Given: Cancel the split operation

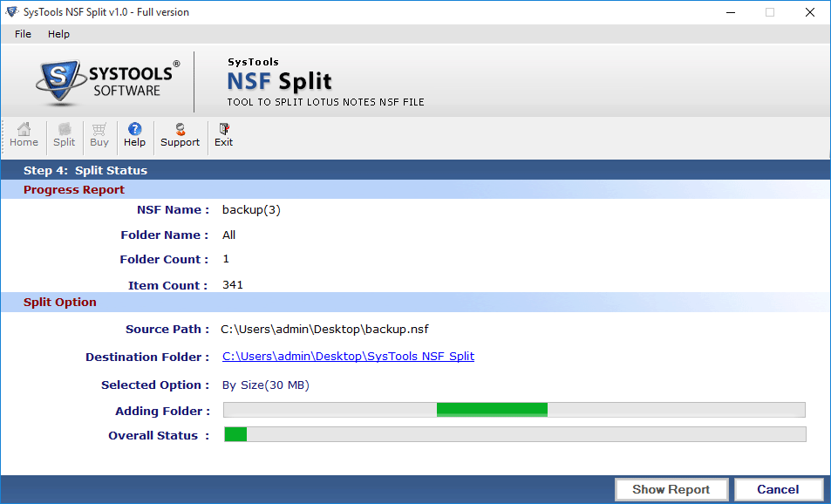Looking at the screenshot, I should coord(778,489).
